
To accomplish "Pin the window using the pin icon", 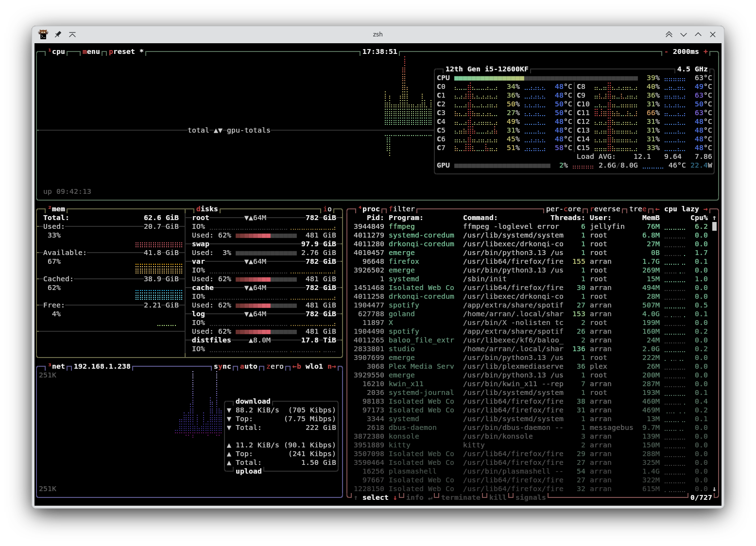I will coord(58,34).
